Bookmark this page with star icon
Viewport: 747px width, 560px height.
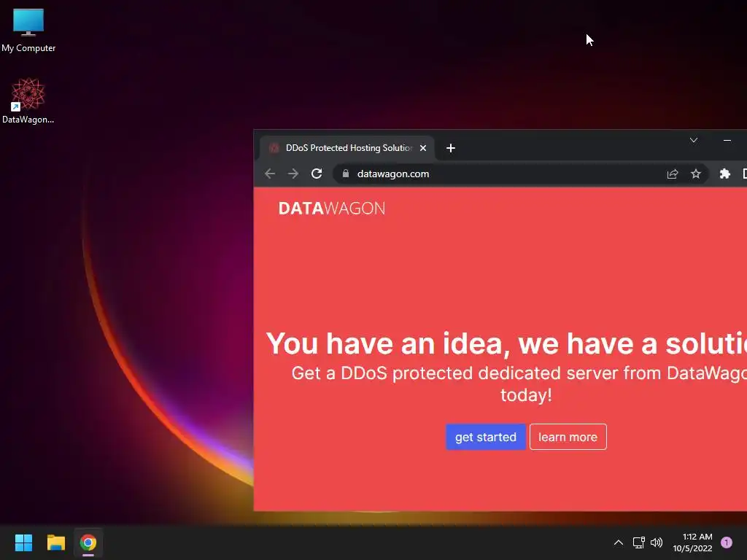tap(695, 174)
